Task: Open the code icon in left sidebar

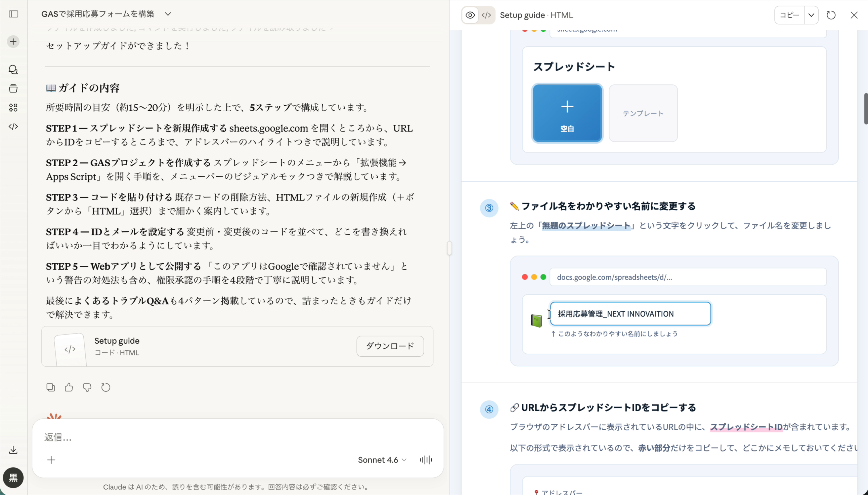Action: point(13,126)
